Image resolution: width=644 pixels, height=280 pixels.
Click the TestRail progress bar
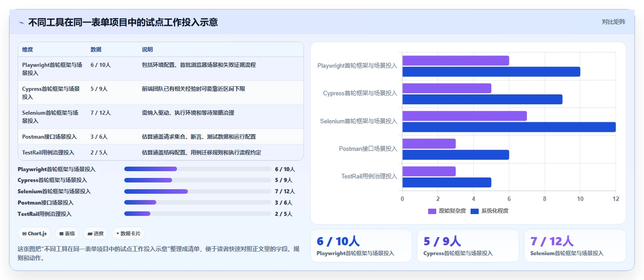tap(198, 214)
